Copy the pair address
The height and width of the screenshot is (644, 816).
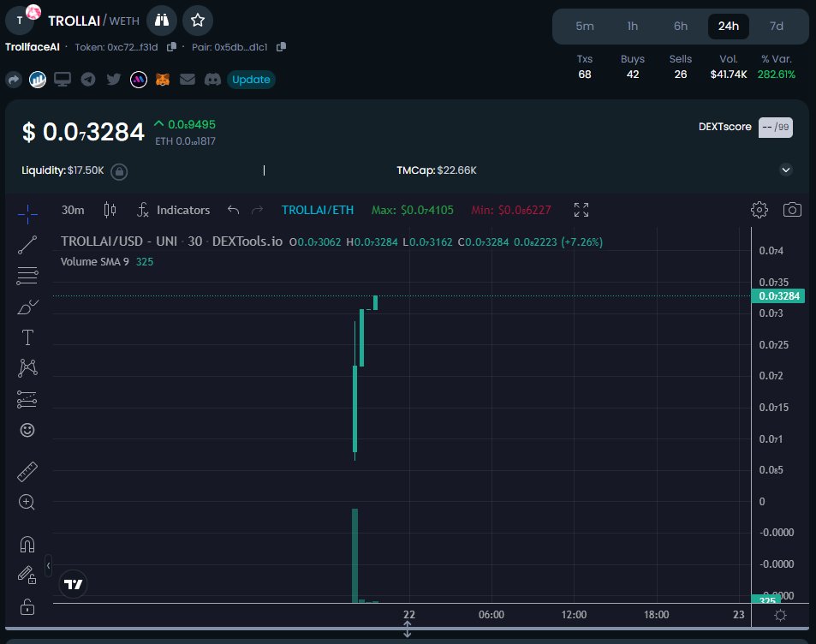click(281, 47)
